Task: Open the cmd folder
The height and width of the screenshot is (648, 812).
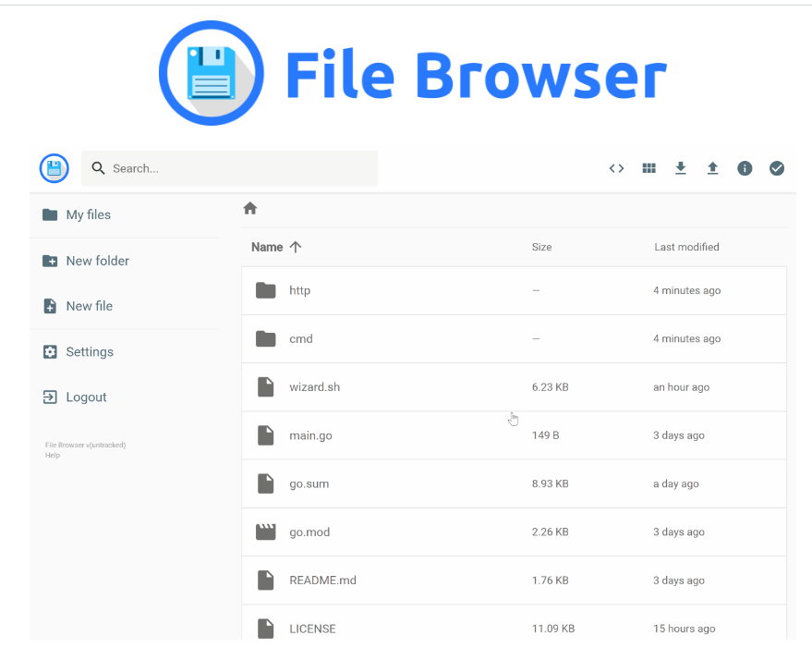Action: (301, 338)
